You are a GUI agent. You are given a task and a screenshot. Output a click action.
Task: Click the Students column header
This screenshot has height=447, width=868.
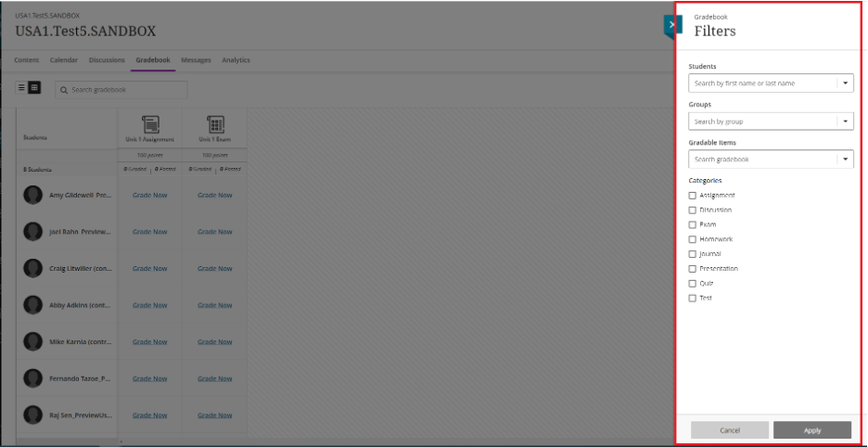click(35, 137)
